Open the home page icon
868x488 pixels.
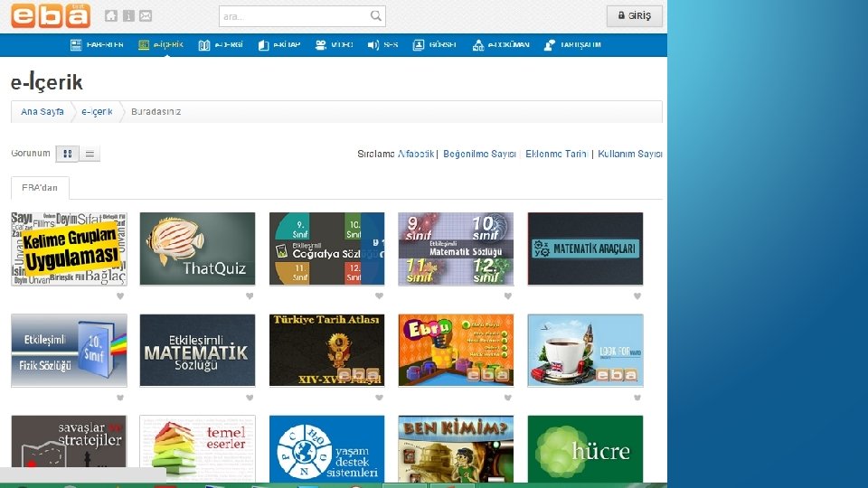pos(111,16)
